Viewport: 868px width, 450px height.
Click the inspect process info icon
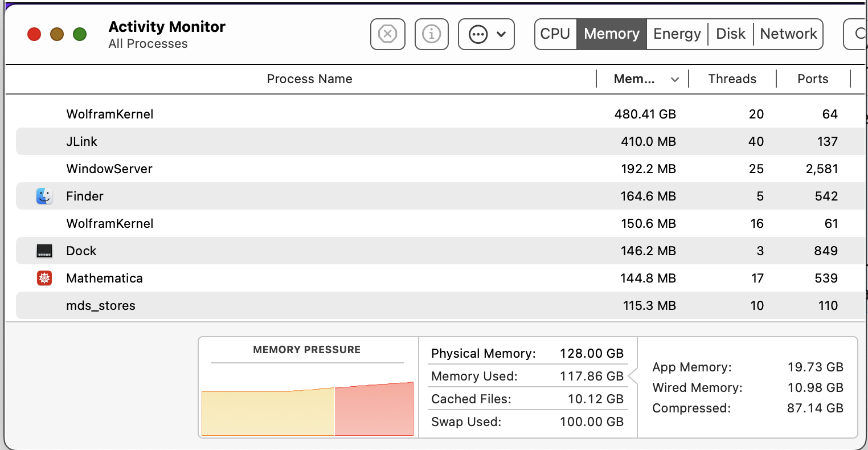[431, 34]
